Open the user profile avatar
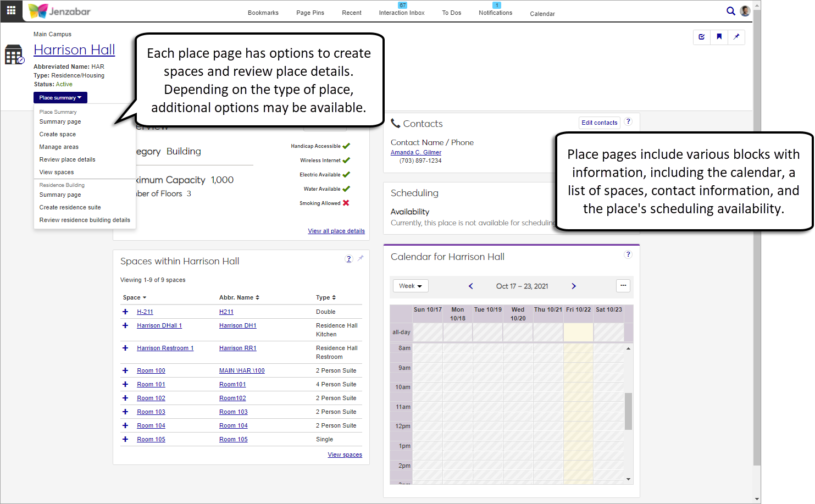 pyautogui.click(x=745, y=11)
